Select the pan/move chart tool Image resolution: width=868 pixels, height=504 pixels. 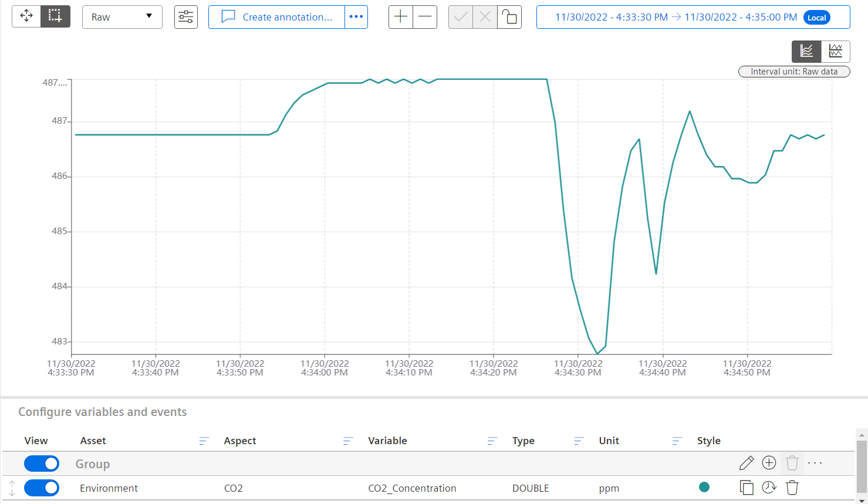(26, 16)
